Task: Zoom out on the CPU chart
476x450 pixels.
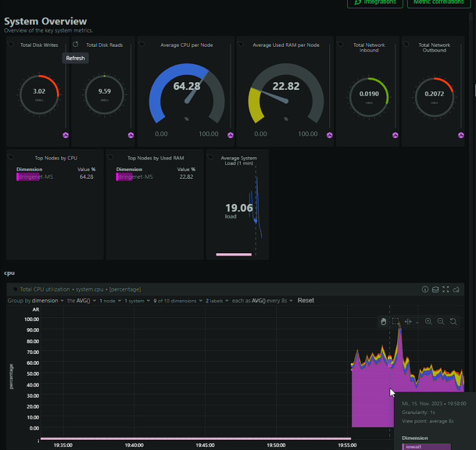Action: click(x=441, y=322)
